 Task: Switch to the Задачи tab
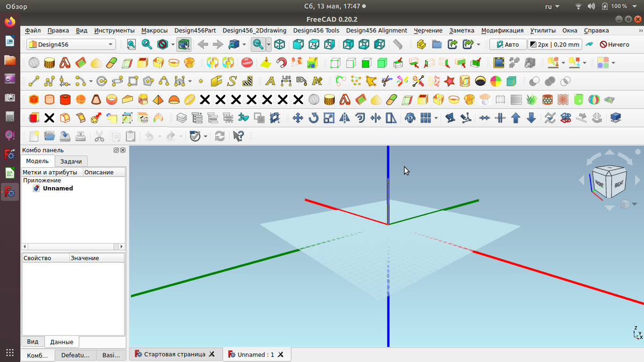coord(71,161)
